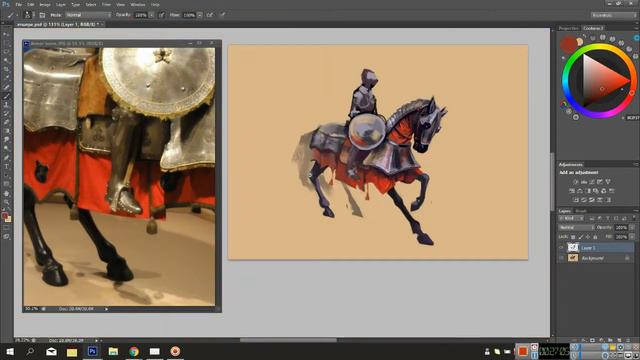Add a Gradient Map adjustment
Screen dimensions: 640x360
(600, 200)
